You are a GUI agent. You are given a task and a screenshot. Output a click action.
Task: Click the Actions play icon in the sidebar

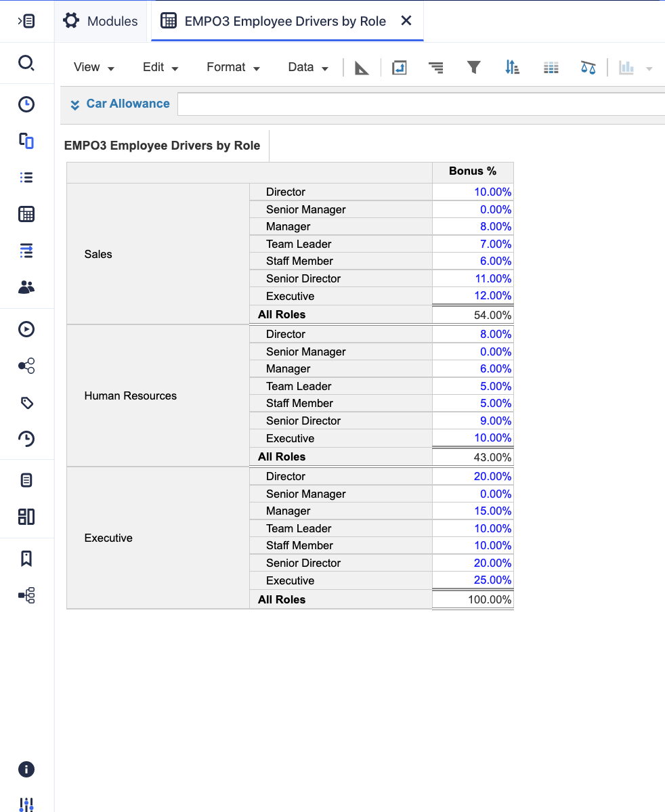coord(26,329)
